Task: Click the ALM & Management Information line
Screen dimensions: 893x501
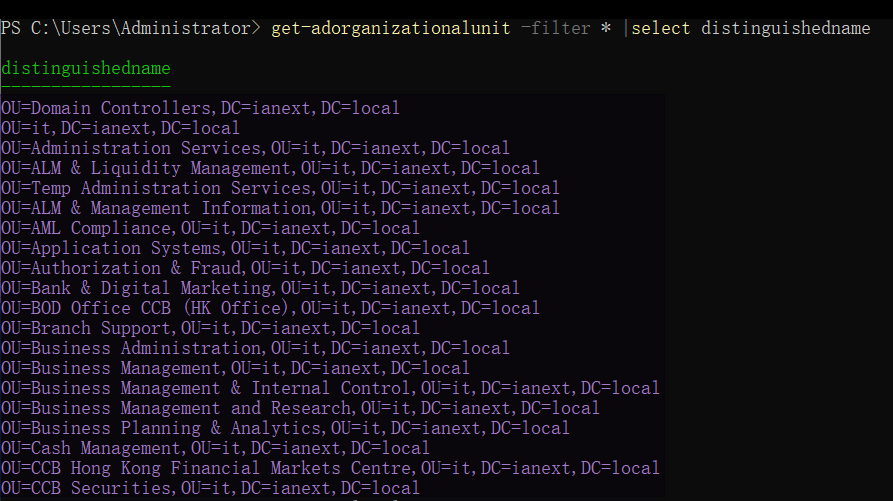Action: [x=280, y=208]
